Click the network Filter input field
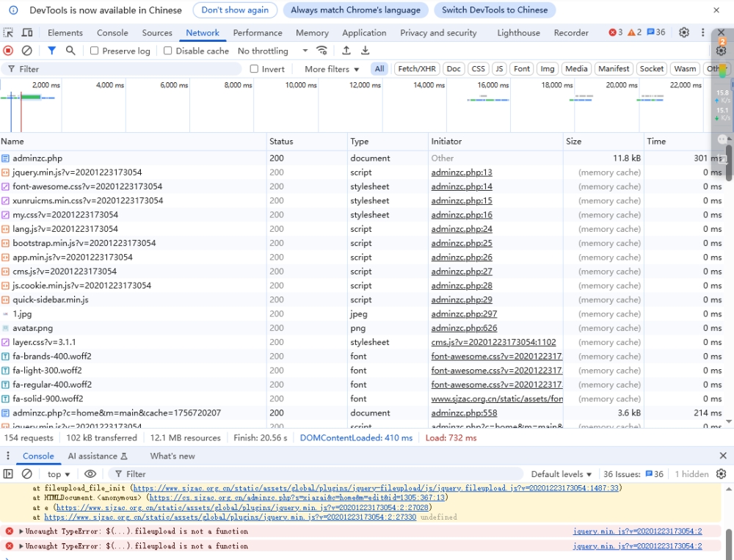 [x=122, y=69]
